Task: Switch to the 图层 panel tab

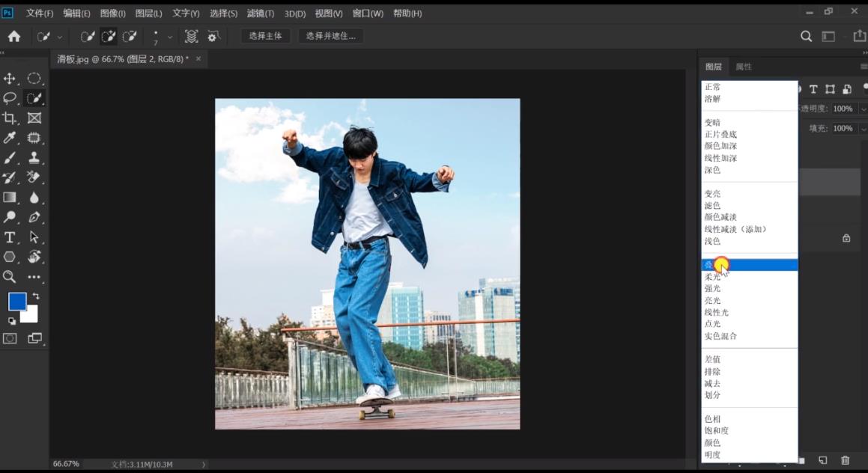Action: click(713, 67)
